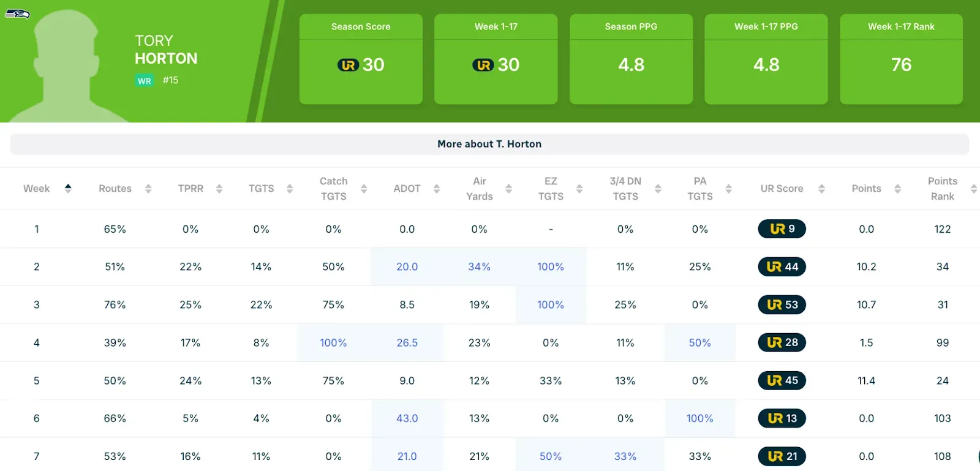Click the UR logo in Season Score card
This screenshot has width=980, height=471.
tap(348, 65)
